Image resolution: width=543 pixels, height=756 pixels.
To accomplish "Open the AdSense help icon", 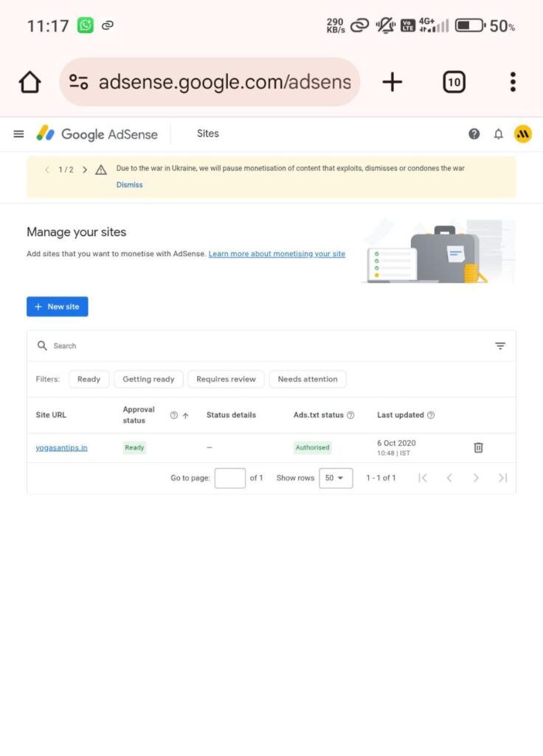I will point(474,134).
